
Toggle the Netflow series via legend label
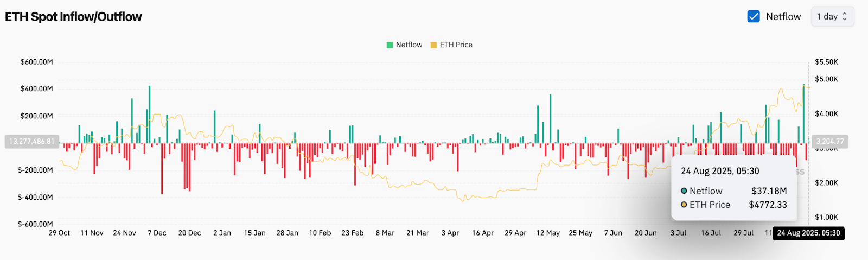(409, 45)
